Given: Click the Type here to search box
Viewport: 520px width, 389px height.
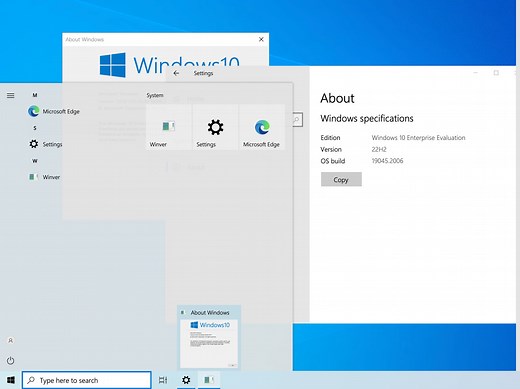Looking at the screenshot, I should point(87,380).
